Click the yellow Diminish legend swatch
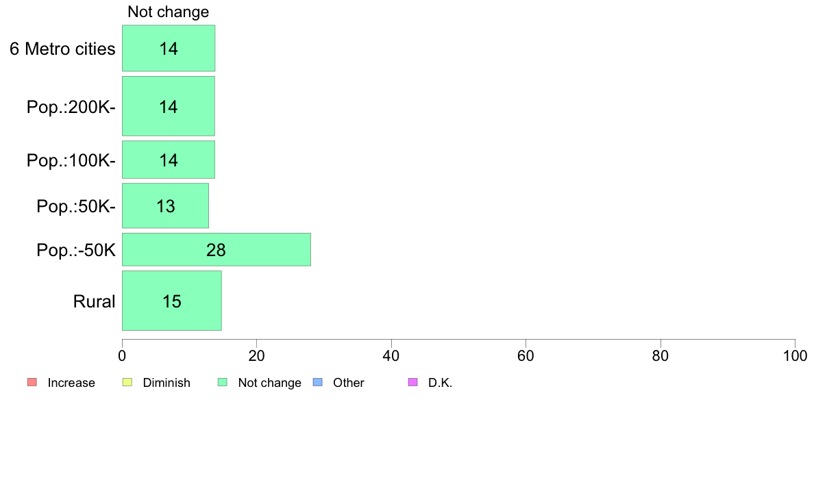The height and width of the screenshot is (504, 814). 127,383
